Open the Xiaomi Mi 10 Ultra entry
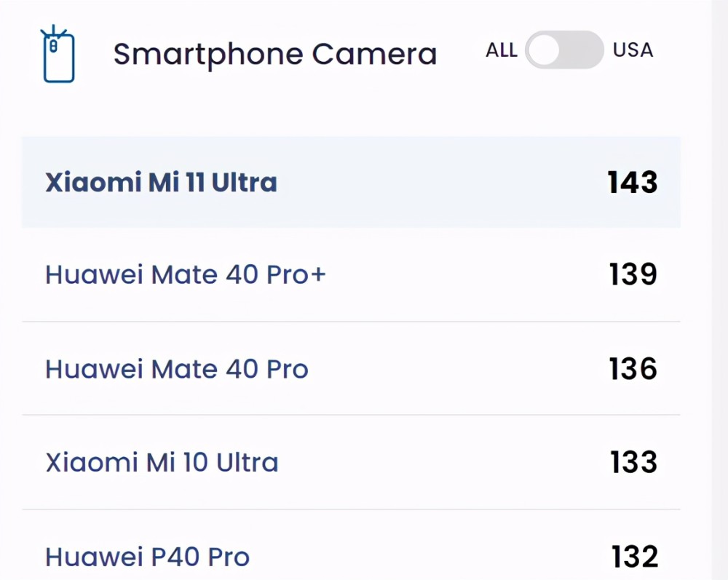The width and height of the screenshot is (728, 580). (x=162, y=463)
